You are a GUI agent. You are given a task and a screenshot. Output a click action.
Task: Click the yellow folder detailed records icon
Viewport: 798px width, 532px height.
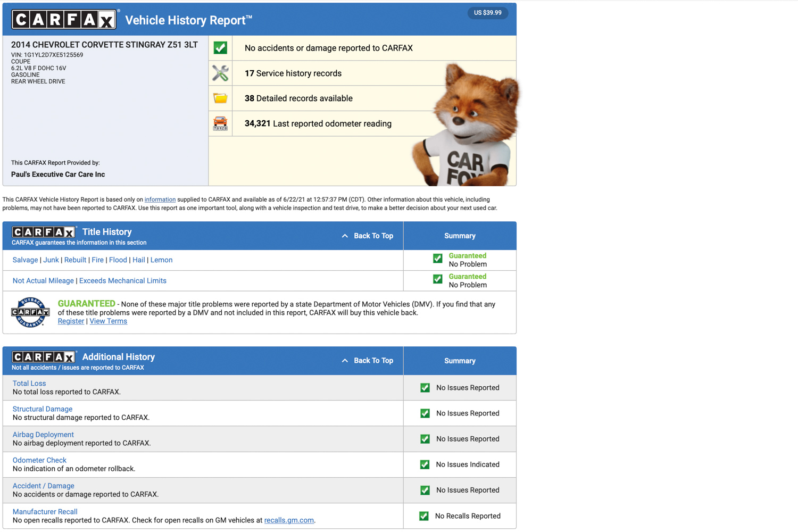point(220,98)
